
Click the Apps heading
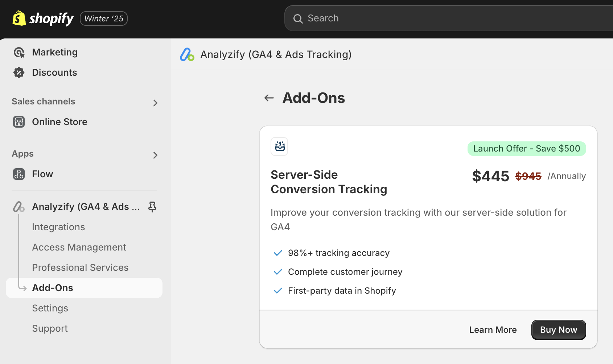pos(22,154)
